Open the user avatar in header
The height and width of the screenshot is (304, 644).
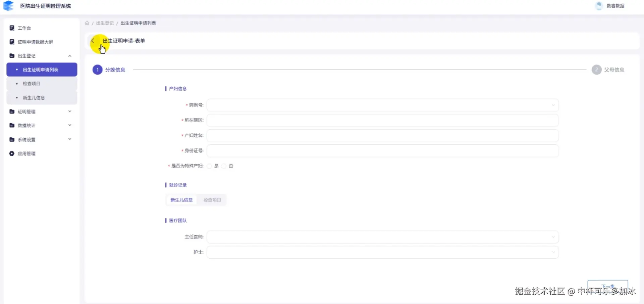coord(599,6)
